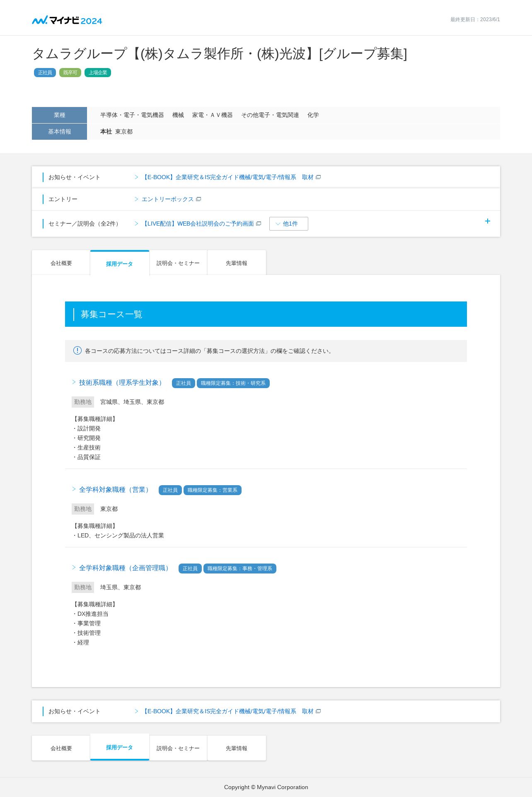532x797 pixels.
Task: Click 職種限定募集：営業系 badge
Action: pyautogui.click(x=213, y=490)
